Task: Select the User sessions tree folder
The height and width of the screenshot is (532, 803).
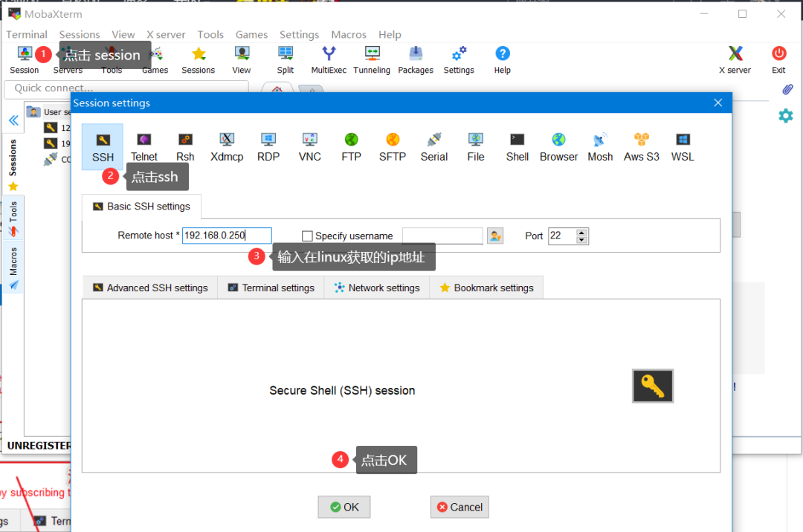Action: click(x=50, y=112)
